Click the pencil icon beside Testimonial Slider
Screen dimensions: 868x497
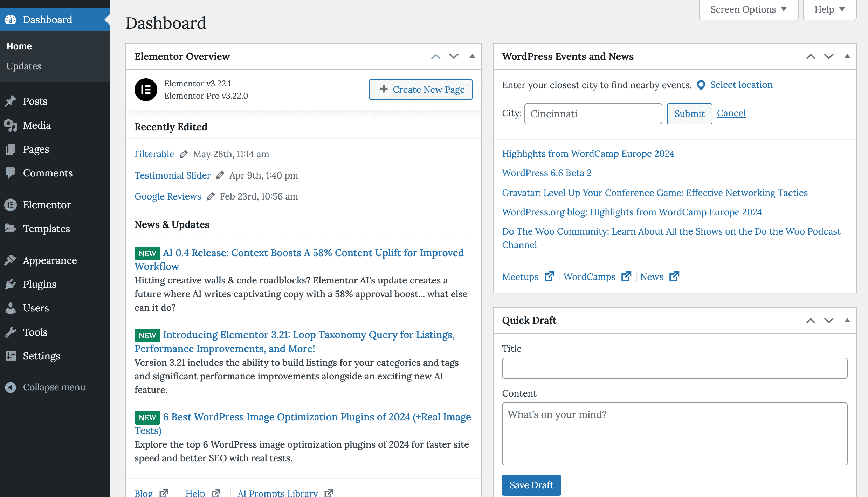tap(220, 175)
